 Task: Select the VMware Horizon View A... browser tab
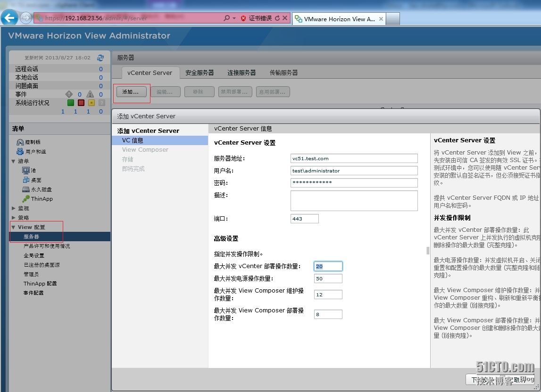tap(339, 19)
